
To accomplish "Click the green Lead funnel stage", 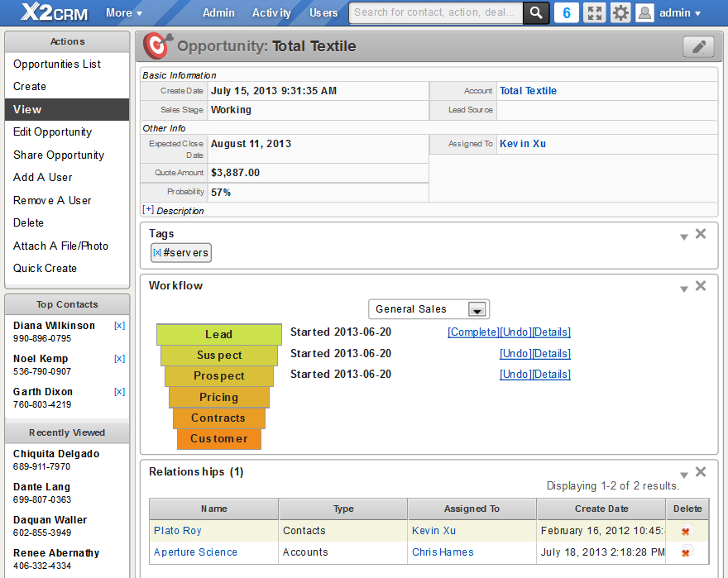I will point(219,334).
